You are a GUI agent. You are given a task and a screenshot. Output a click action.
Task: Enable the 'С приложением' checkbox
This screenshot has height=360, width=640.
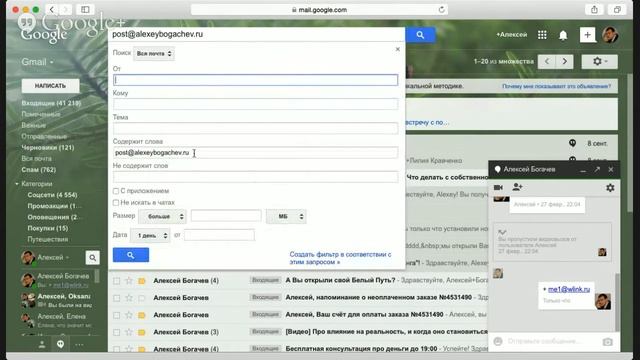116,191
